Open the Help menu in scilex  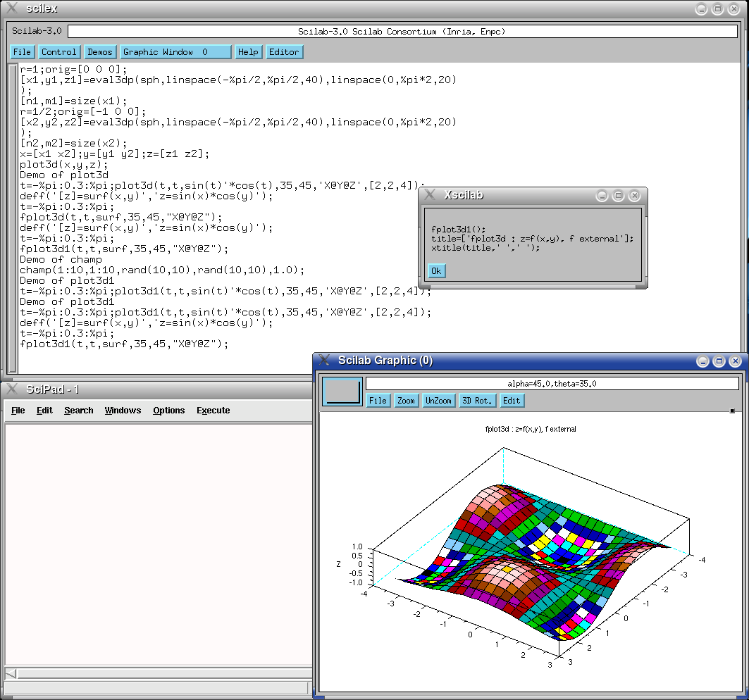tap(248, 52)
